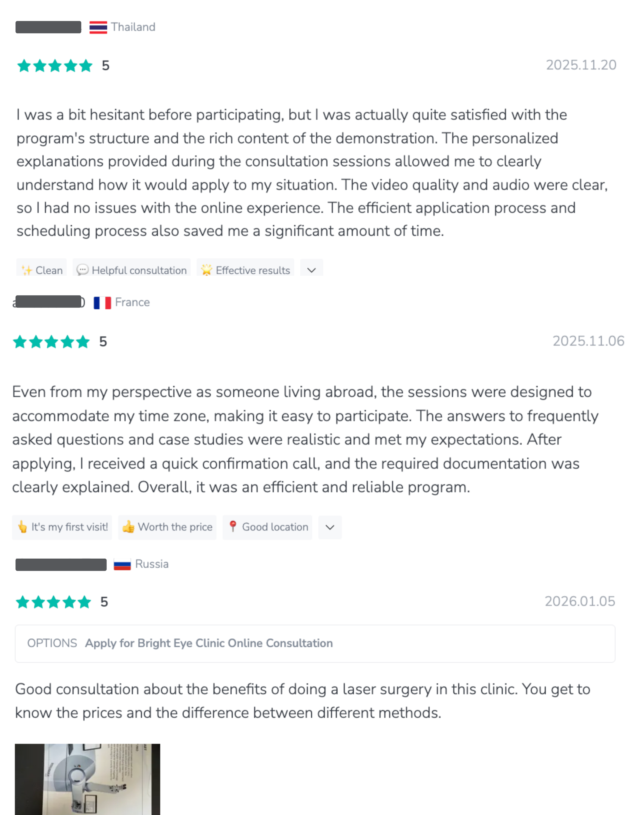
Task: Select the 'Effective results' tag label
Action: tap(253, 270)
